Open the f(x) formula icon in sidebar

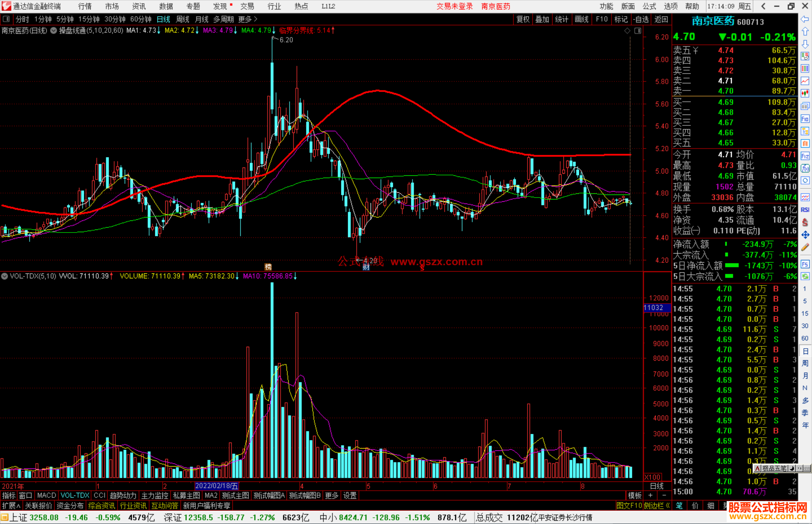point(805,168)
